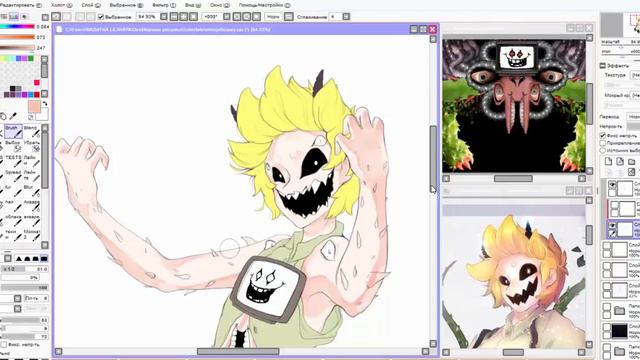
Task: Reset the canvas rotation
Action: (256, 17)
